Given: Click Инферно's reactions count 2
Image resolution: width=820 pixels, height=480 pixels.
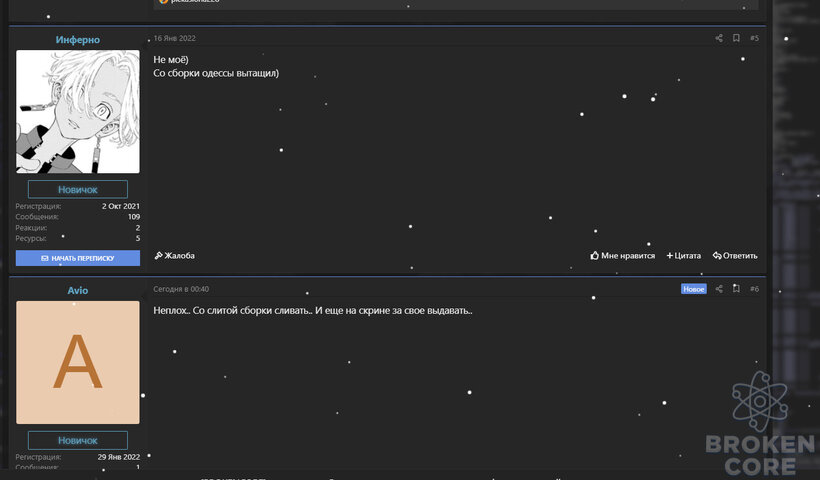Looking at the screenshot, I should 138,228.
